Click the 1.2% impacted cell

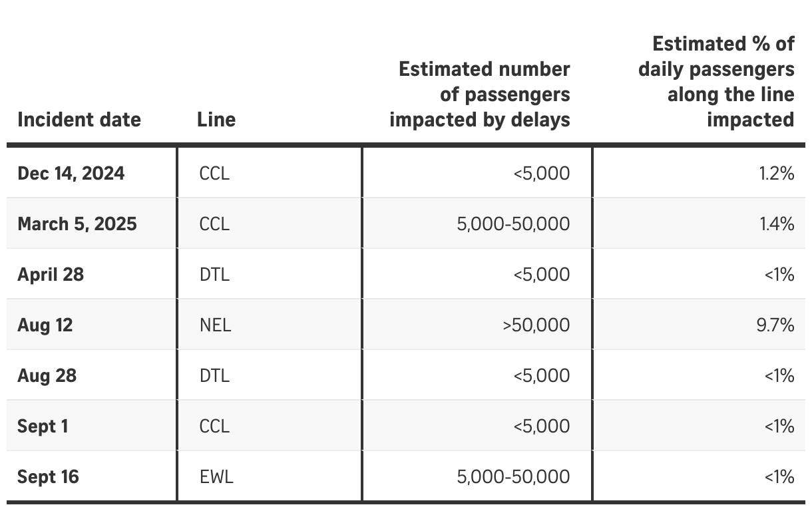777,174
